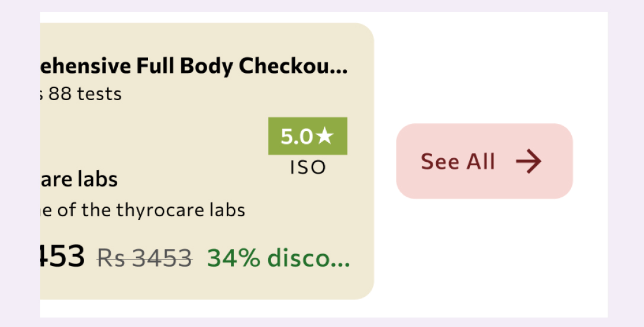This screenshot has width=644, height=327.
Task: Click the beige card space below the price row
Action: 205,286
